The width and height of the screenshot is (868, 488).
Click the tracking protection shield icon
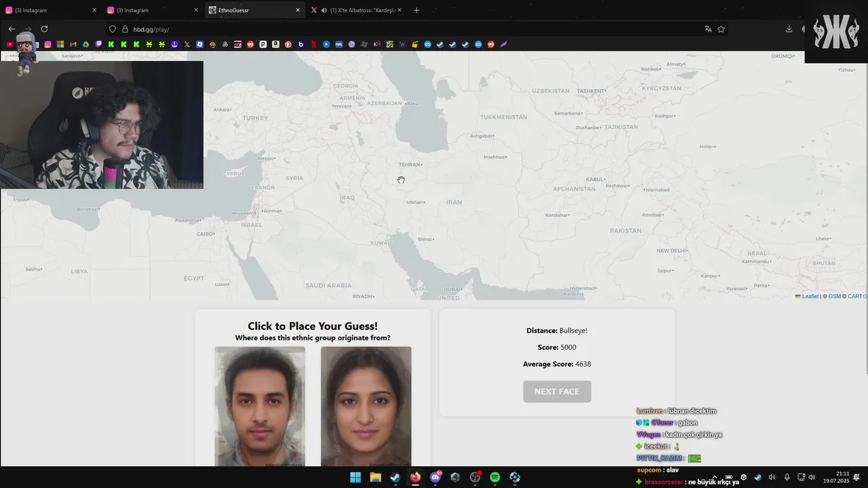[x=113, y=29]
